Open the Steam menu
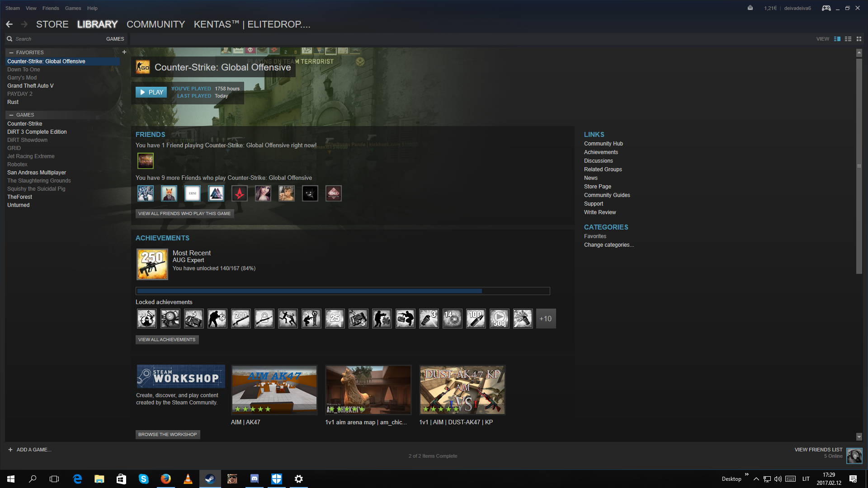The image size is (868, 488). 13,8
